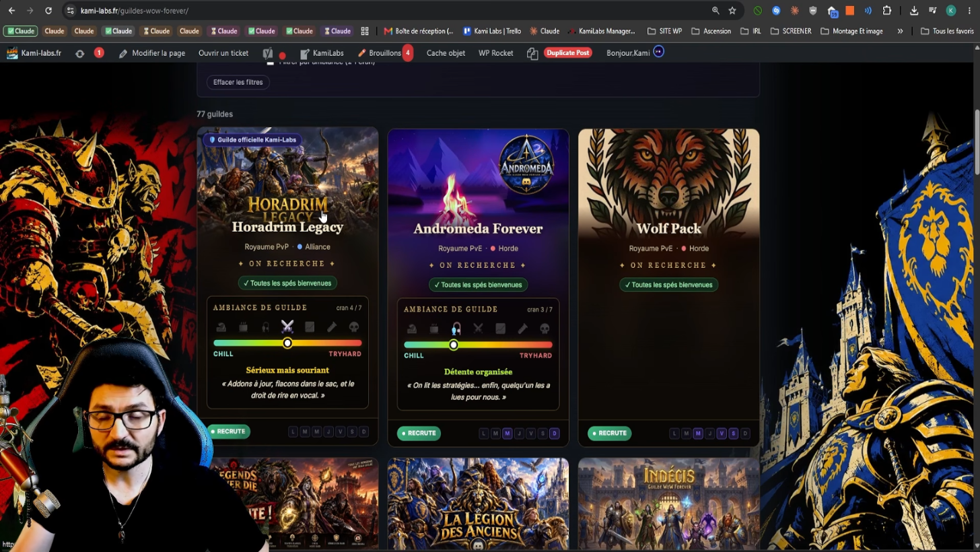980x552 pixels.
Task: Expand the bookmarks overflow chevron
Action: click(900, 31)
